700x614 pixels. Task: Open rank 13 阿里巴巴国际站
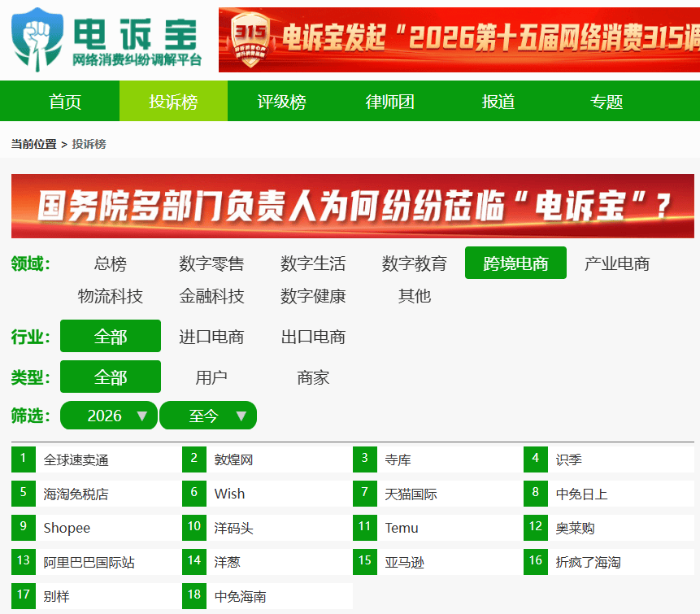pos(97,562)
